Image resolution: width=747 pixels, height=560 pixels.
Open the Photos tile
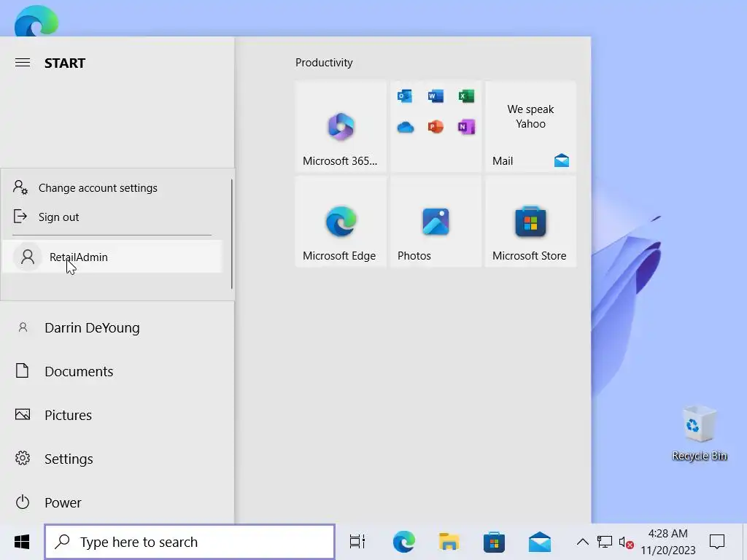(436, 222)
